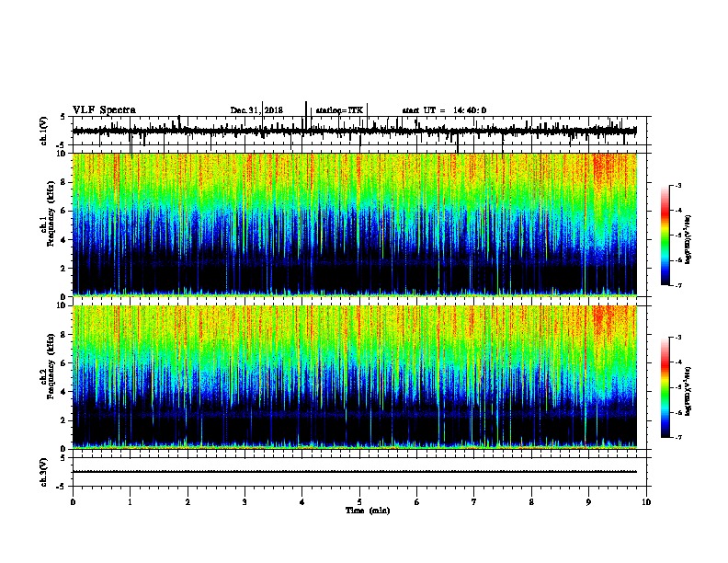Click time-axis tick label 7
This screenshot has height=563, width=728.
point(474,502)
